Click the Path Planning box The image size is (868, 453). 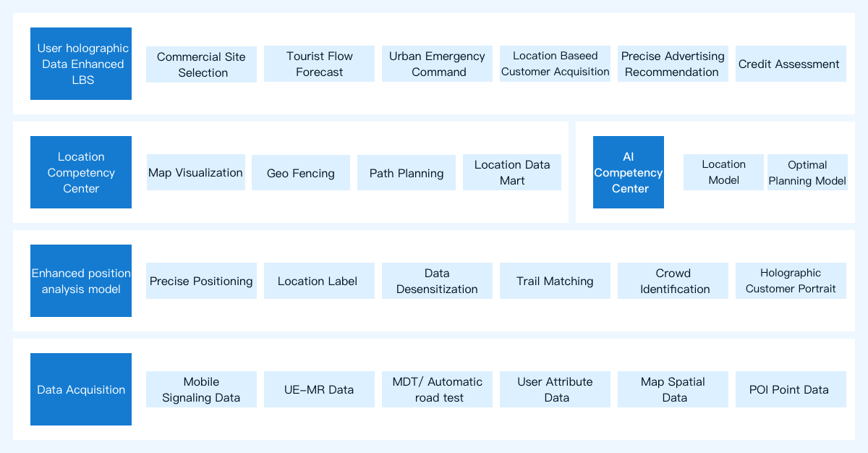[407, 172]
